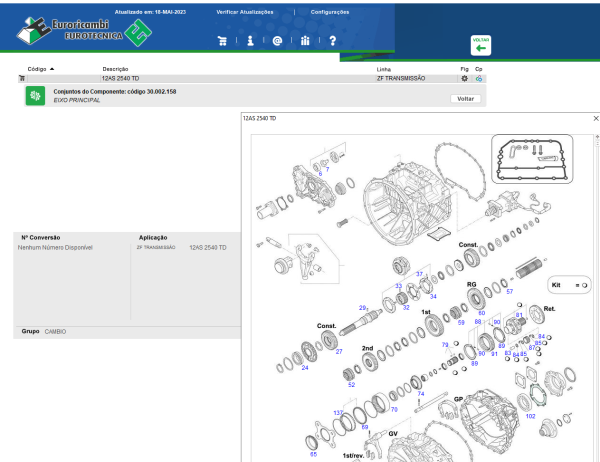Click EIXO PRINCIPAL component name
Image resolution: width=600 pixels, height=462 pixels.
pyautogui.click(x=77, y=100)
